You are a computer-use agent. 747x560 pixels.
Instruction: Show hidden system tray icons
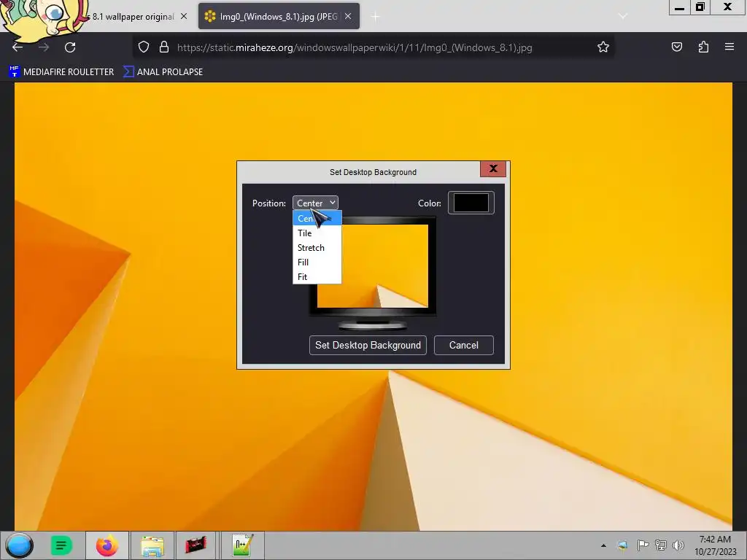603,545
